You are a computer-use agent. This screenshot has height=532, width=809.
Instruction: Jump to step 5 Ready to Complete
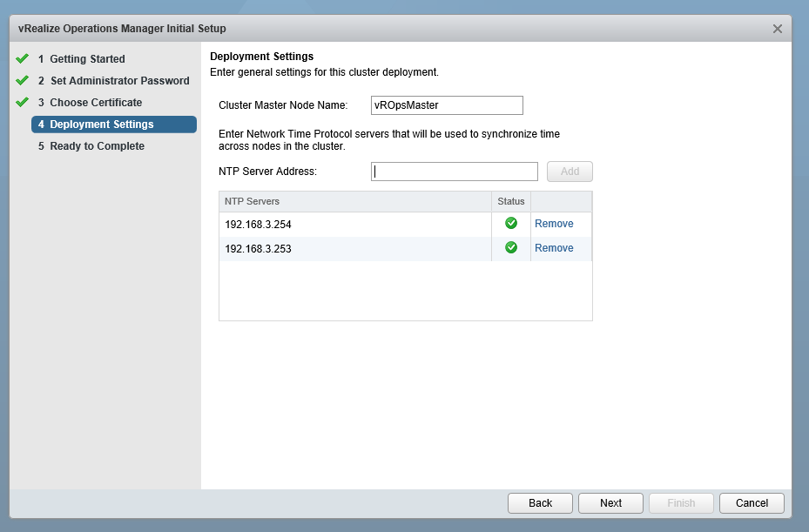click(x=91, y=146)
